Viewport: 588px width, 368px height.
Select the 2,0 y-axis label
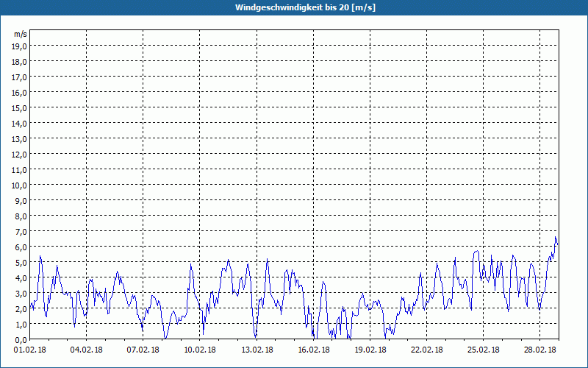click(x=21, y=309)
